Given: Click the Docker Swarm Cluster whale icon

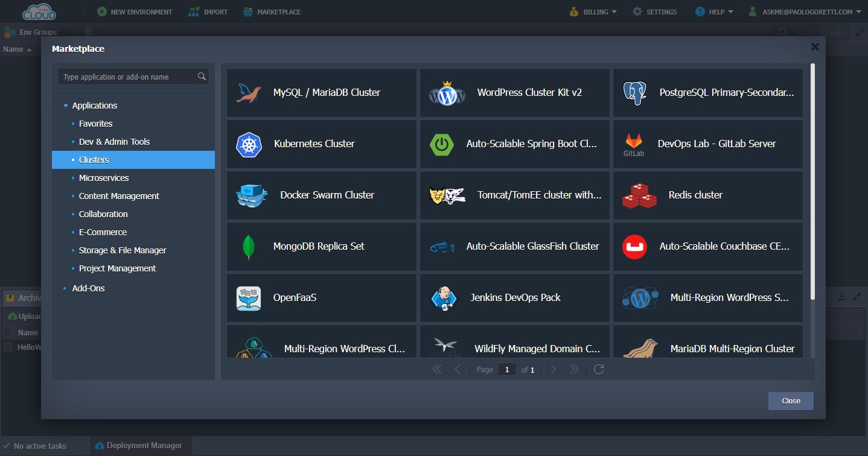Looking at the screenshot, I should tap(252, 195).
